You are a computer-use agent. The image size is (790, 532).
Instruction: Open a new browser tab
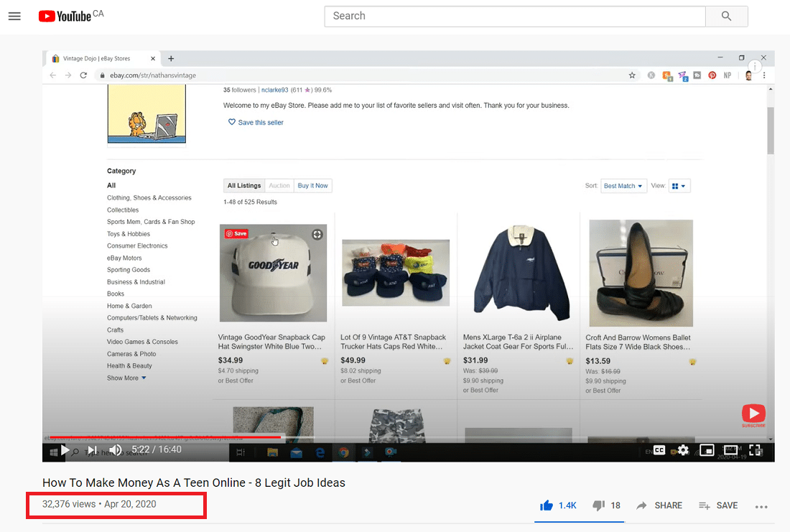pyautogui.click(x=171, y=58)
